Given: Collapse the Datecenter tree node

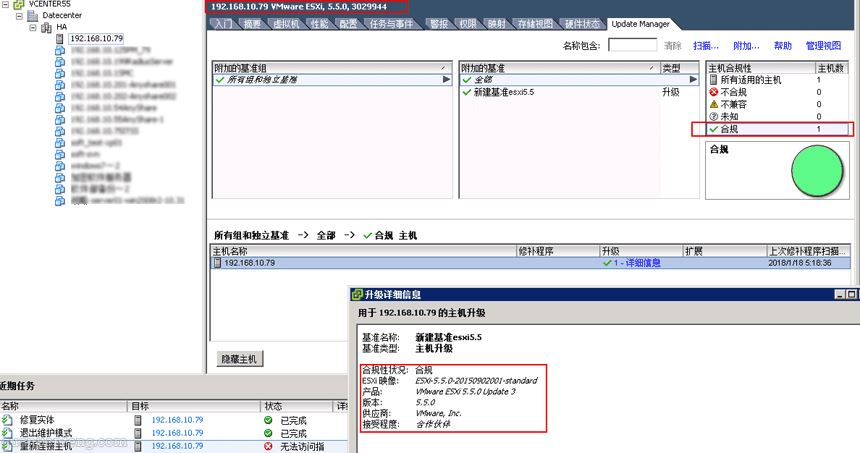Looking at the screenshot, I should tap(19, 15).
